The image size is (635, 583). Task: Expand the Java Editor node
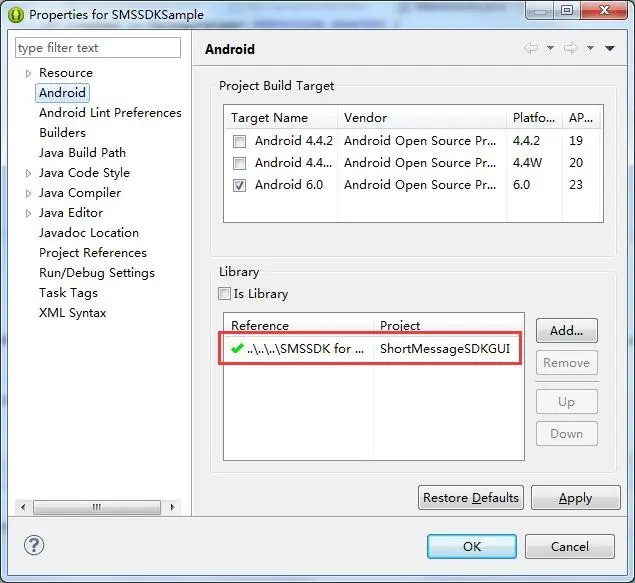click(x=28, y=213)
